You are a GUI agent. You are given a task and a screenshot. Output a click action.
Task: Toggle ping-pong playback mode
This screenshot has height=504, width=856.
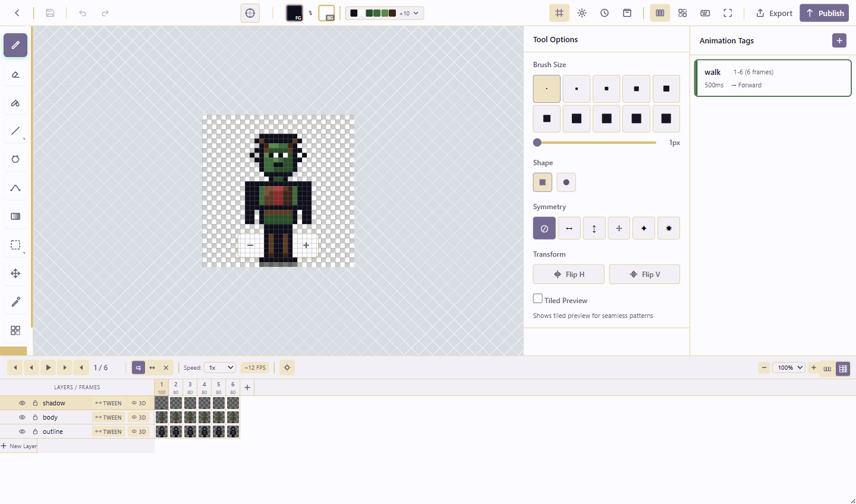[x=152, y=367]
